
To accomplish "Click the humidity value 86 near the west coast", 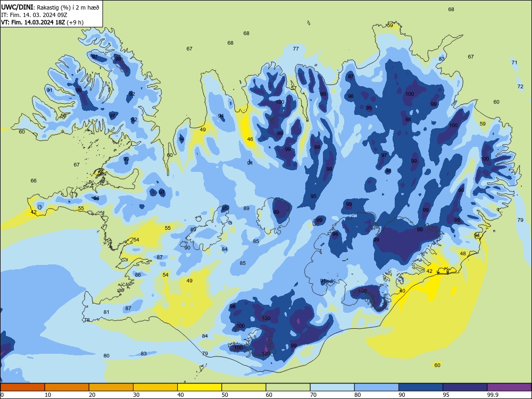I will pos(138,275).
